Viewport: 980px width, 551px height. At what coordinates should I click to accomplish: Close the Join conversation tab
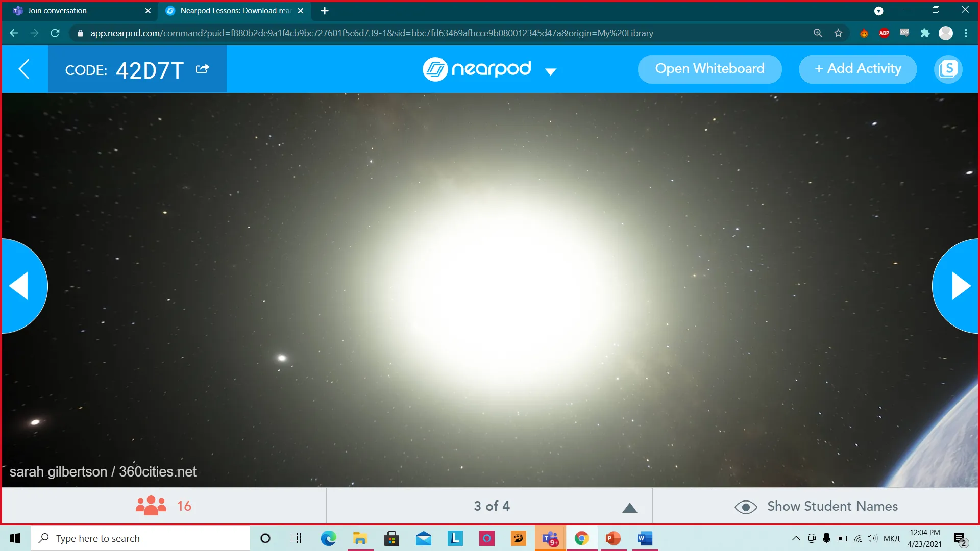(148, 11)
